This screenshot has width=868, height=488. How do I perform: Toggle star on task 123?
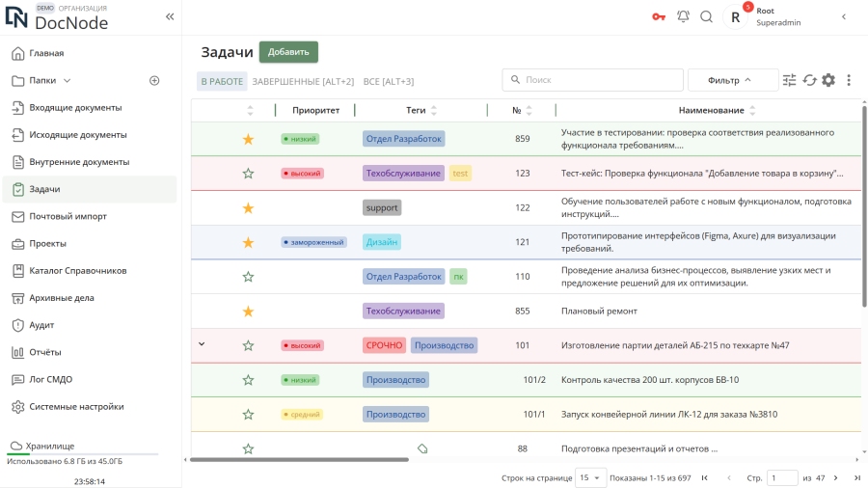pyautogui.click(x=248, y=174)
